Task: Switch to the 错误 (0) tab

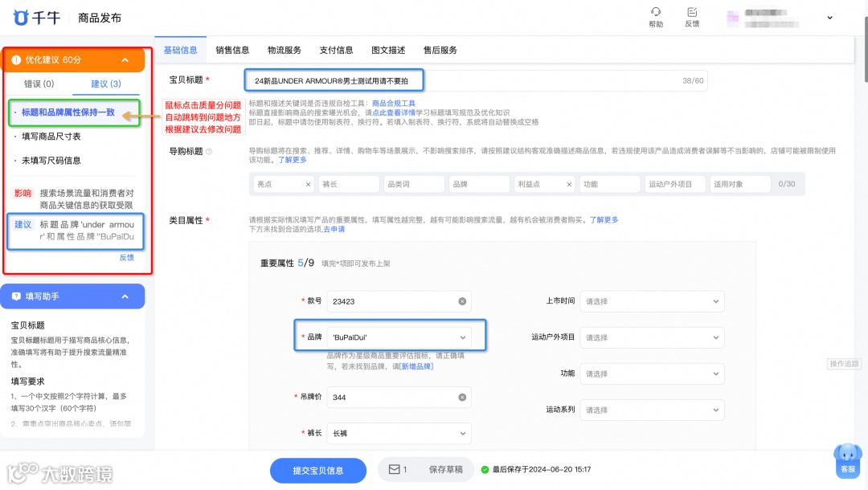Action: (x=39, y=84)
